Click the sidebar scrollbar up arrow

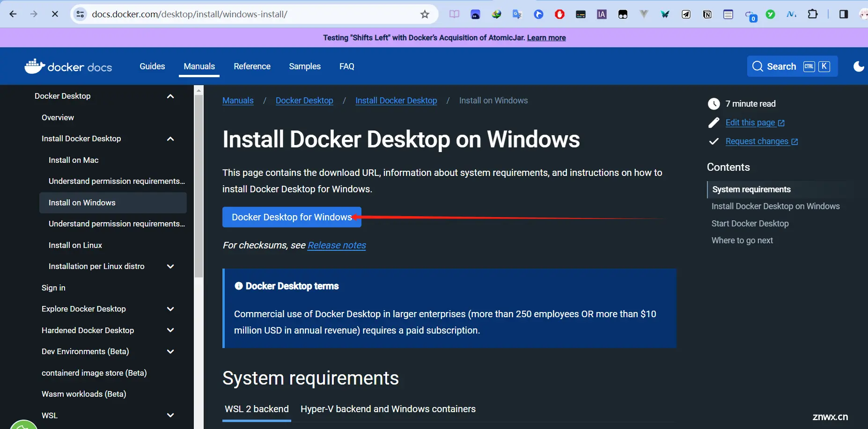click(199, 90)
